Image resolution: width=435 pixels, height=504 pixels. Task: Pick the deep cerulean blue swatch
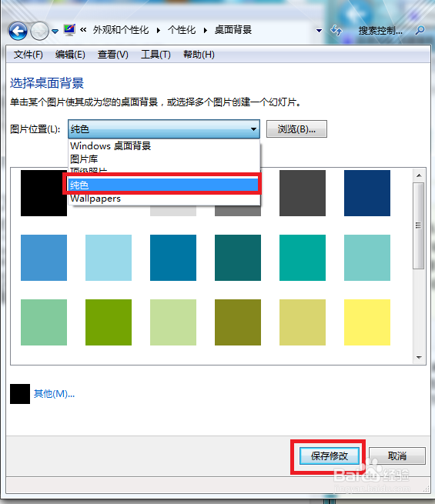coord(173,258)
